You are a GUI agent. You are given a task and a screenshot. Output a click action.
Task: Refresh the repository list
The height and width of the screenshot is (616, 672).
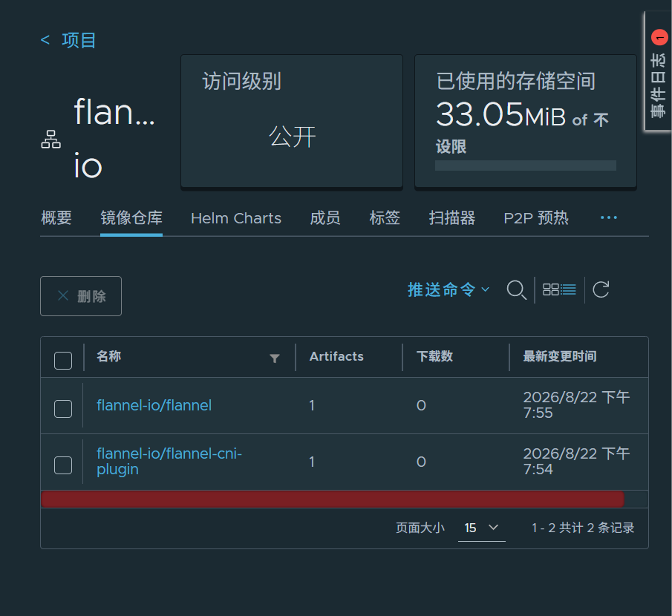601,289
